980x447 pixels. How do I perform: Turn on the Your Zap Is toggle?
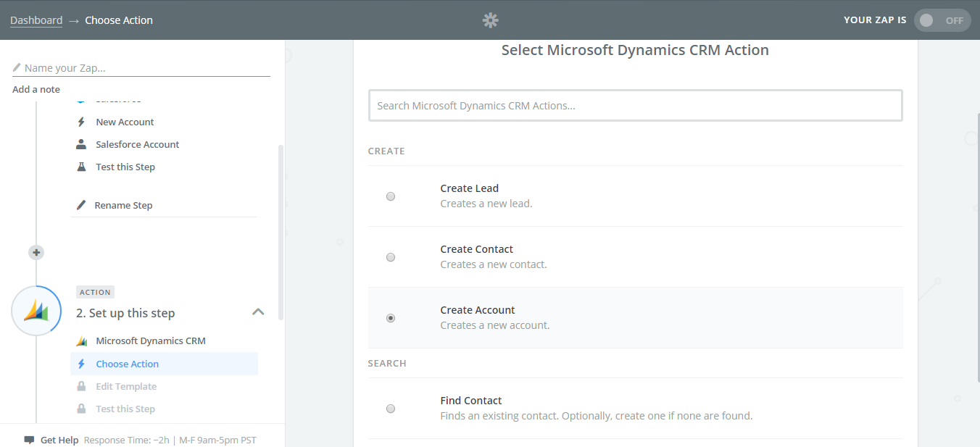(942, 20)
